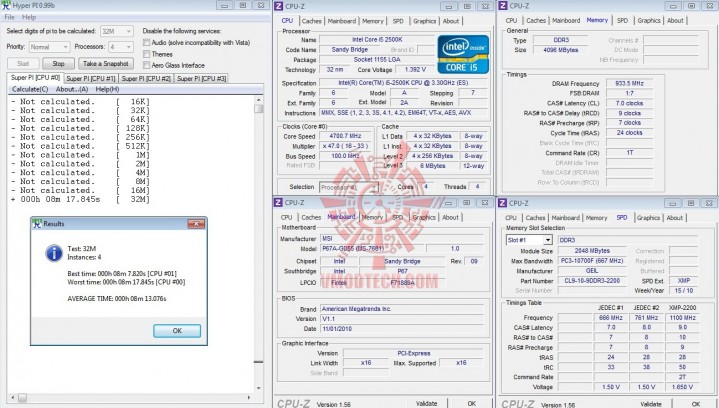719x408 pixels.
Task: Click the Intel Core i5 logo badge
Action: click(463, 55)
